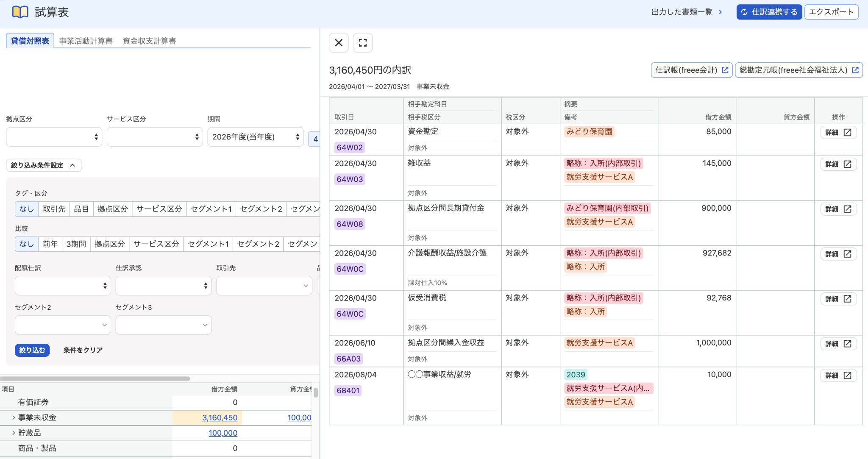Open the 配賦仕訳 dropdown

coord(63,286)
